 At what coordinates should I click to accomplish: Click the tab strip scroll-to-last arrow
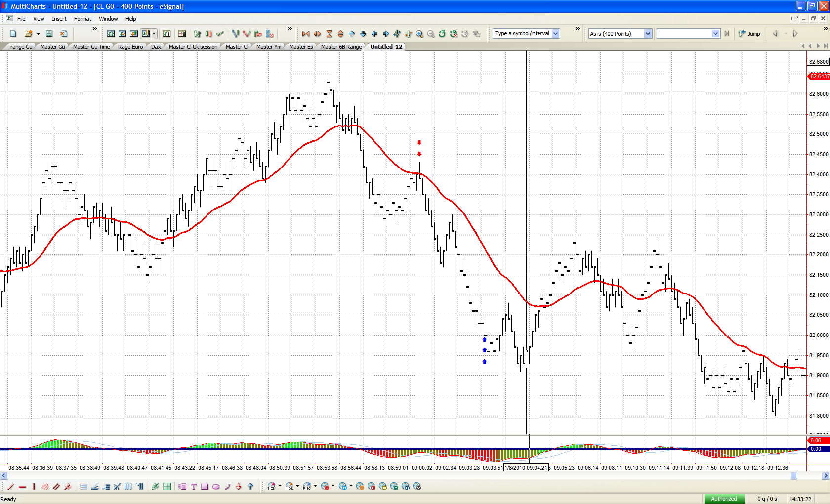click(826, 46)
